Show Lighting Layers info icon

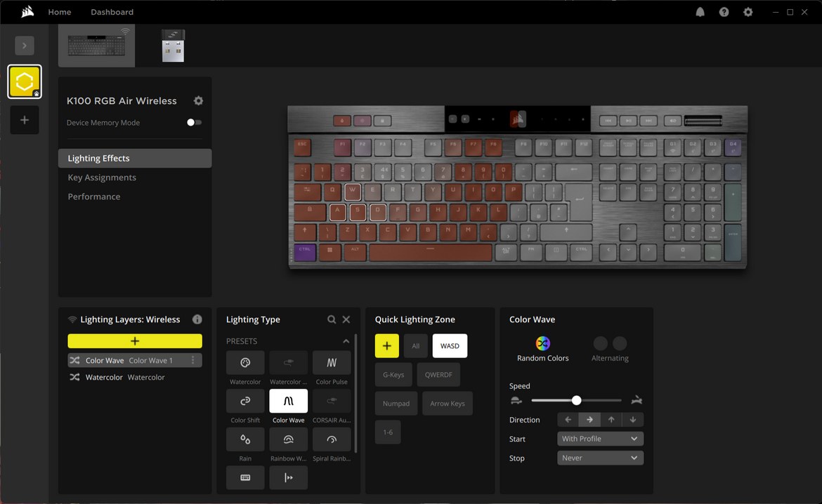[197, 319]
